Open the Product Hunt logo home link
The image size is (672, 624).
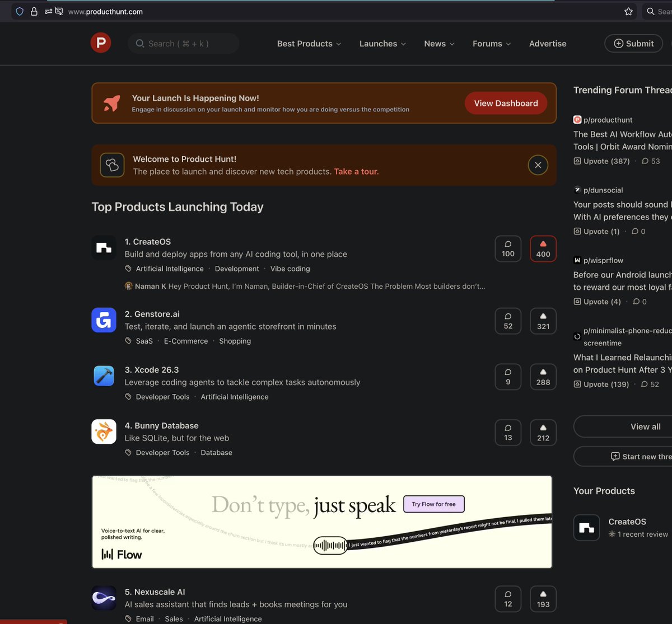[101, 43]
